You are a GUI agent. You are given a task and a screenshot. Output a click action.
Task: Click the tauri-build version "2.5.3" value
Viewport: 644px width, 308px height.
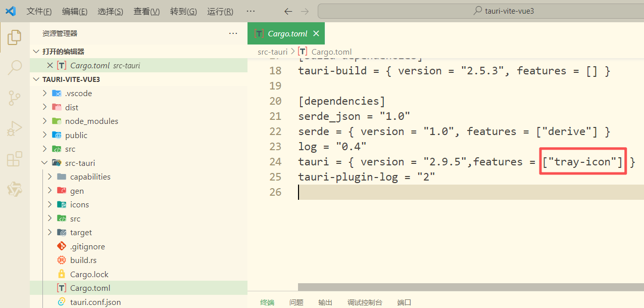(x=482, y=71)
